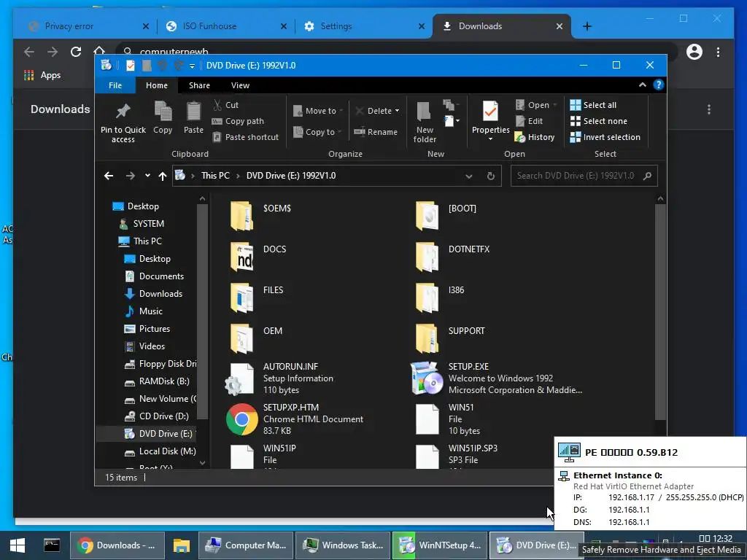Open file History from the ribbon
This screenshot has width=747, height=560.
point(535,137)
